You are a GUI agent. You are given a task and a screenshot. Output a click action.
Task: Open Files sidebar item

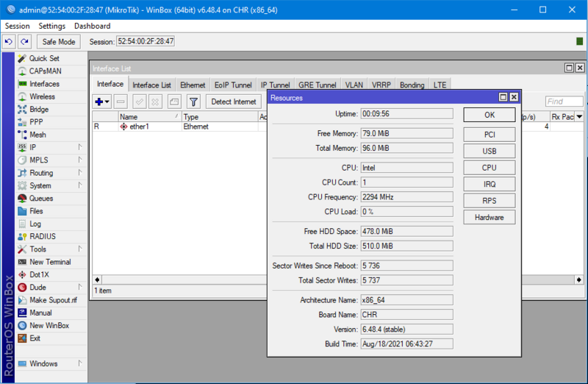(36, 211)
